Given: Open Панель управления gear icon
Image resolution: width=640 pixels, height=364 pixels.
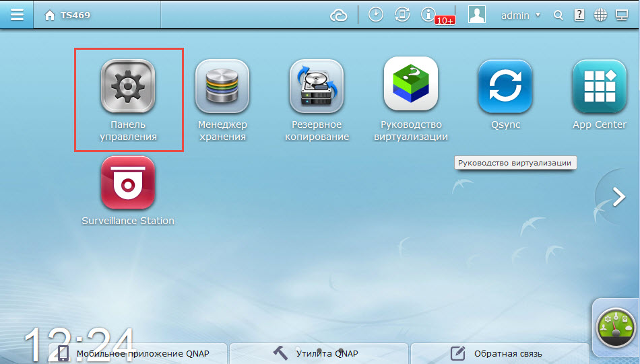Looking at the screenshot, I should tap(128, 86).
